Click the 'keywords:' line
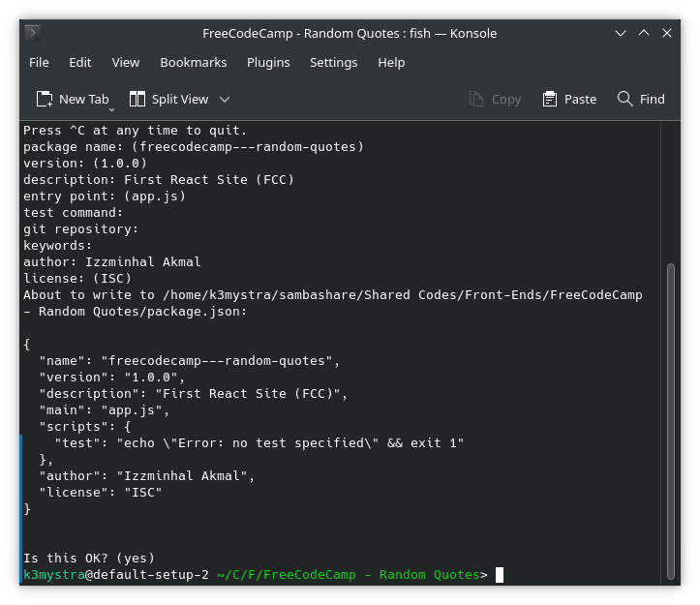The width and height of the screenshot is (700, 605). [57, 246]
